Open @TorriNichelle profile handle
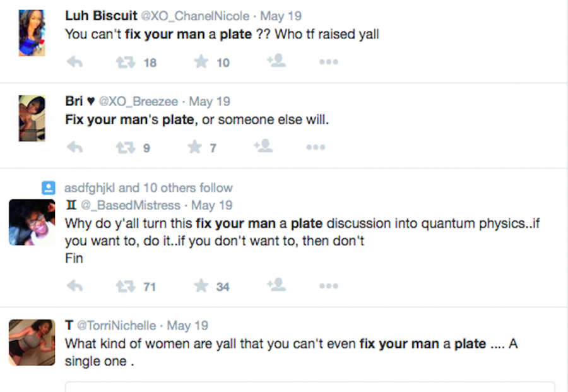 point(116,326)
